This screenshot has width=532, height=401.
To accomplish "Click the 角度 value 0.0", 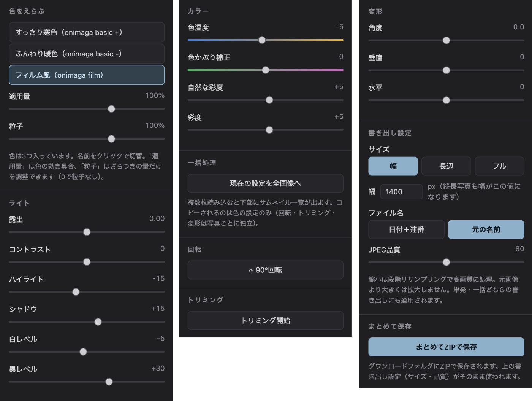I will click(518, 27).
